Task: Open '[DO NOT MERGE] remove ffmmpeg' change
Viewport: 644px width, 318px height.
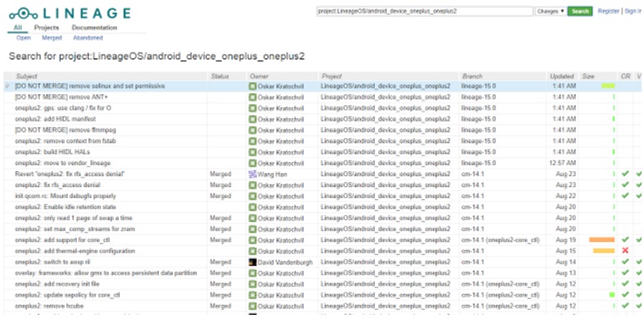Action: tap(66, 130)
